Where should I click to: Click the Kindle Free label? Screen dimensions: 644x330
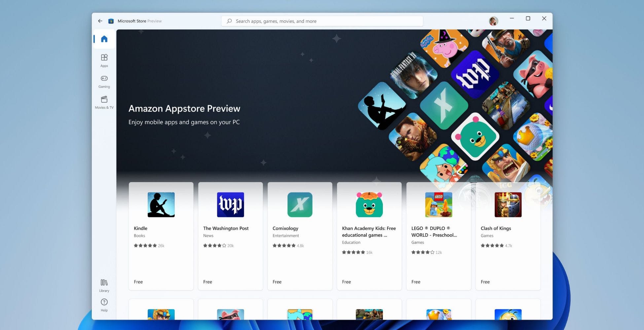[x=138, y=281]
